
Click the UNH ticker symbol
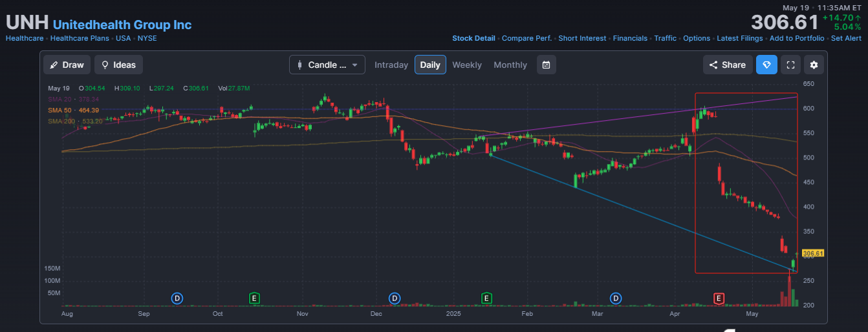coord(27,23)
